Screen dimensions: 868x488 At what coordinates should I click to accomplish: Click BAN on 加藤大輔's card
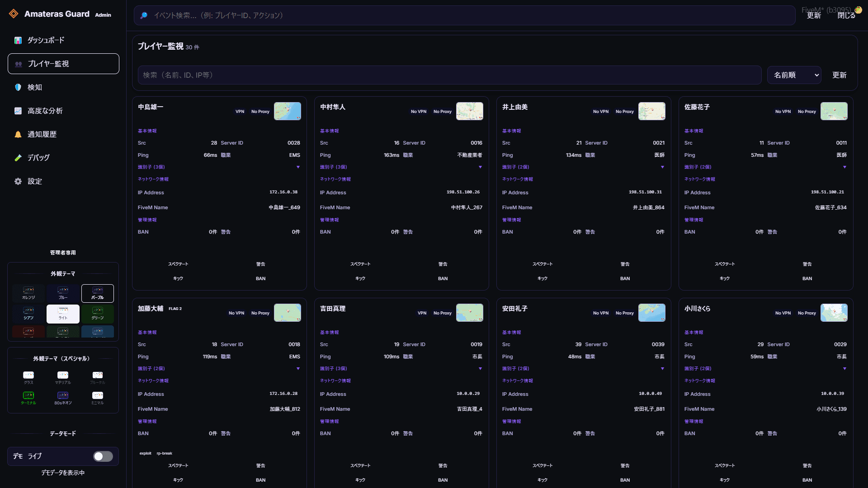coord(260,480)
